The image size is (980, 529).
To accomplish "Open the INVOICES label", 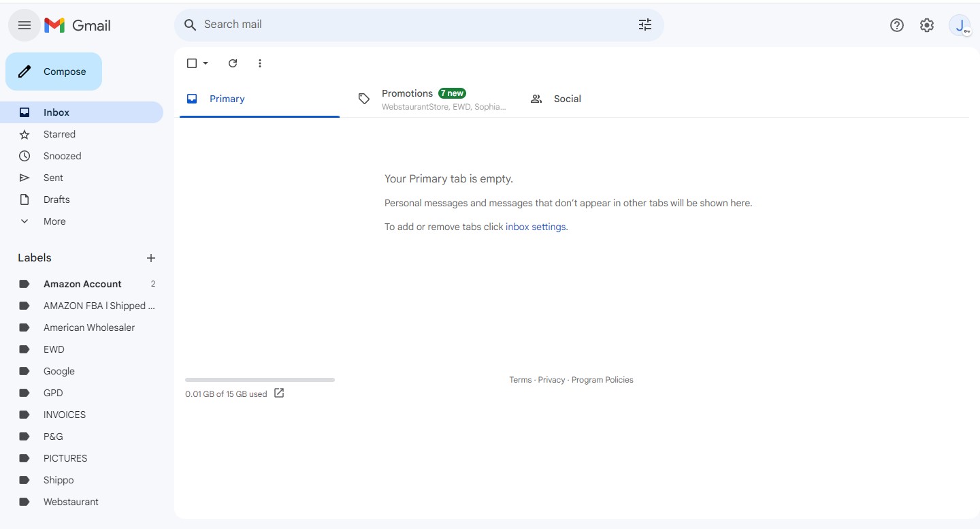I will (x=82, y=415).
